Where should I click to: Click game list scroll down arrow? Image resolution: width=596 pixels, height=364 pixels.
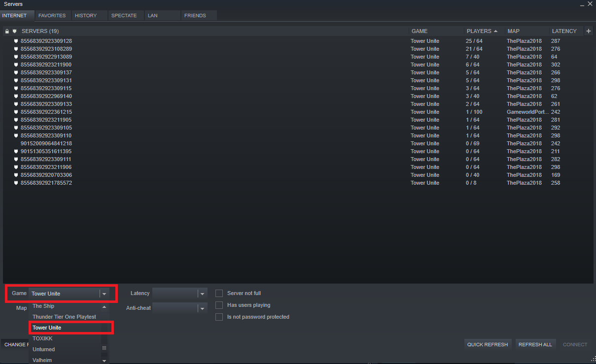pos(104,361)
